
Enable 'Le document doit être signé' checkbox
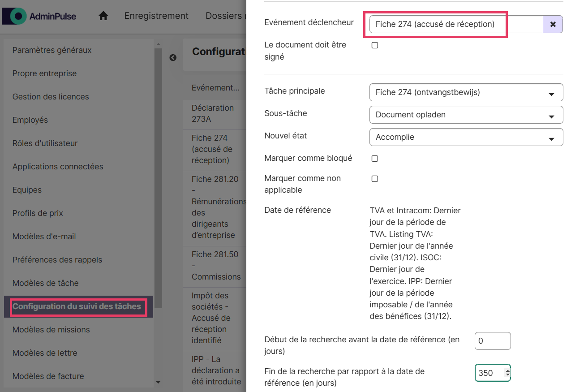(x=375, y=45)
